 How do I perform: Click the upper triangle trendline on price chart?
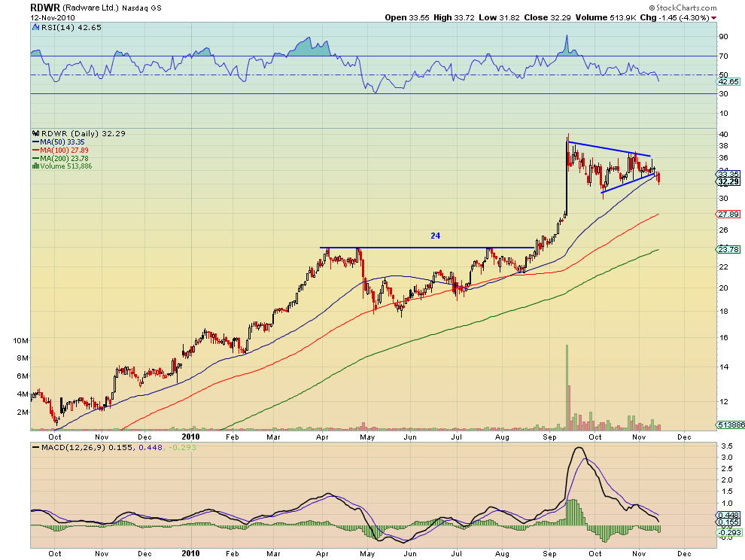(x=610, y=149)
